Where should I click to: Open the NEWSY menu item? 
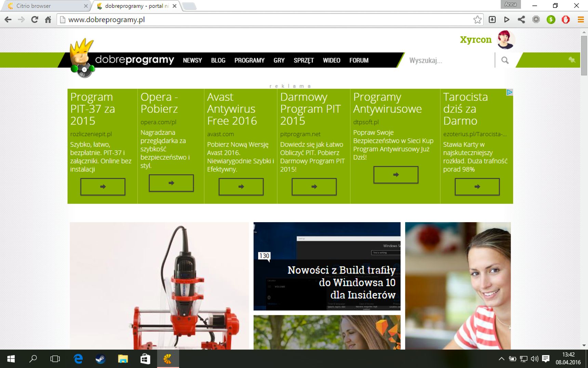[192, 60]
